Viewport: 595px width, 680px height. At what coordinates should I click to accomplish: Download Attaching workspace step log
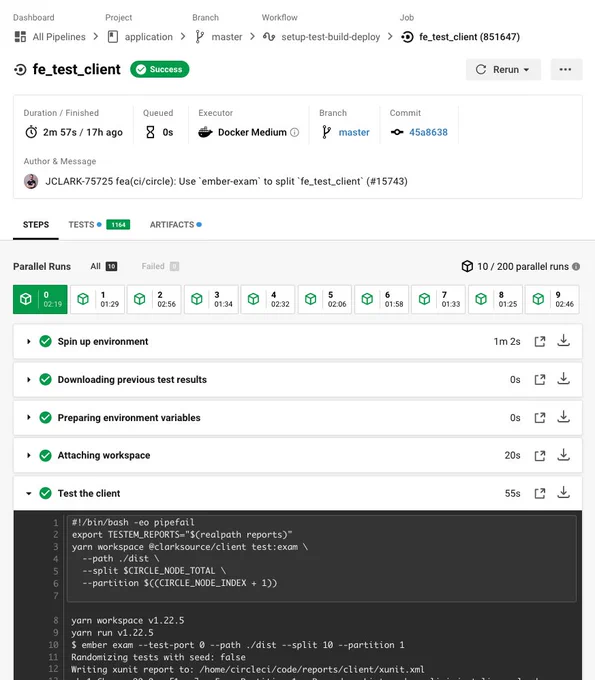coord(563,455)
